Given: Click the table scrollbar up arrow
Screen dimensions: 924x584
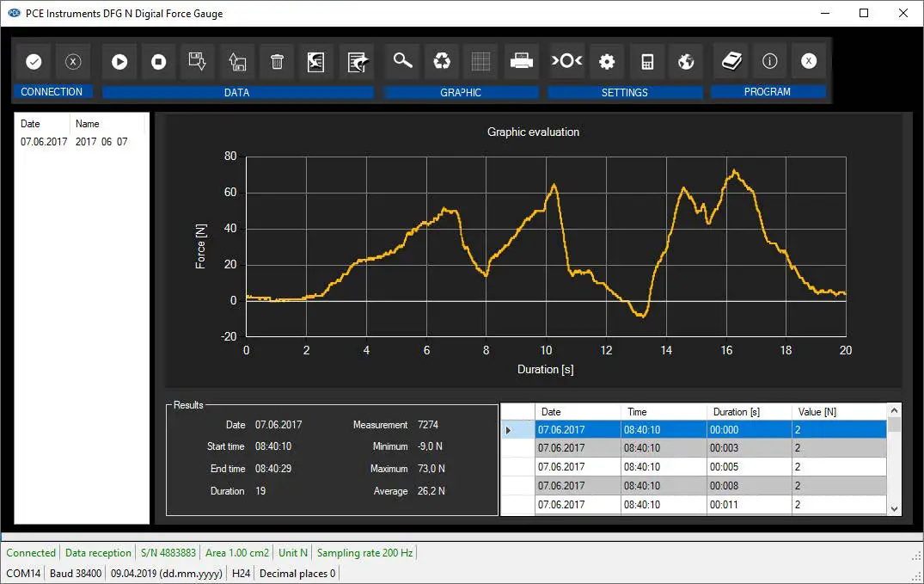Looking at the screenshot, I should (x=894, y=410).
